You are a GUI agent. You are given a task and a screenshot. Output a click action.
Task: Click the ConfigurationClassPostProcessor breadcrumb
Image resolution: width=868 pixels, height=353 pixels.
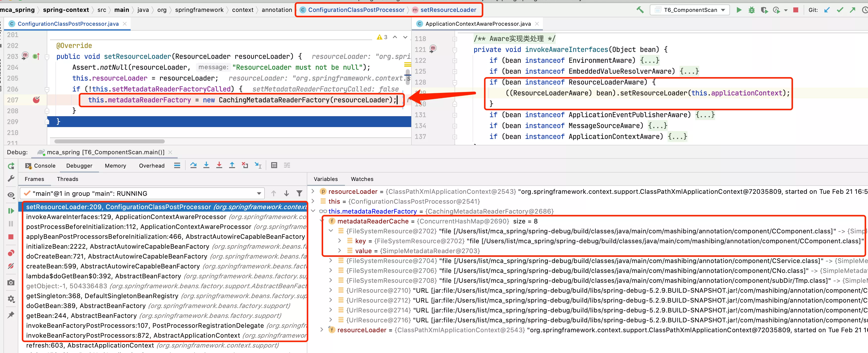pos(352,10)
